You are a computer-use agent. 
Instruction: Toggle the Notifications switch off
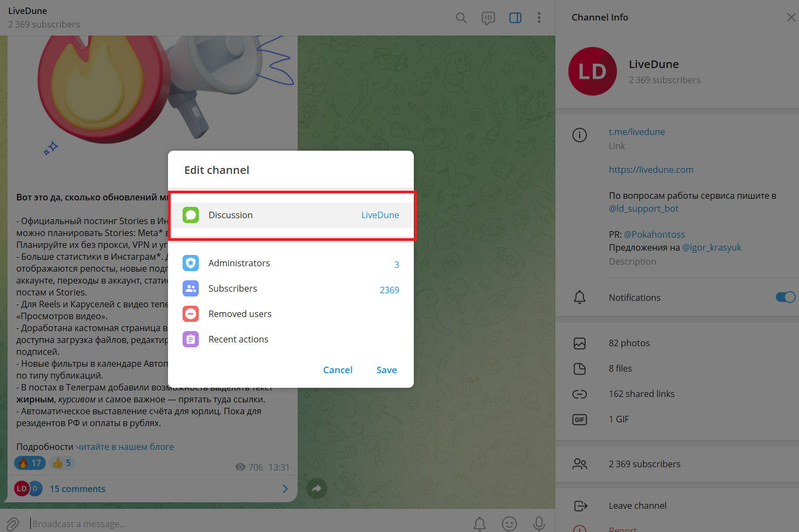click(x=785, y=297)
